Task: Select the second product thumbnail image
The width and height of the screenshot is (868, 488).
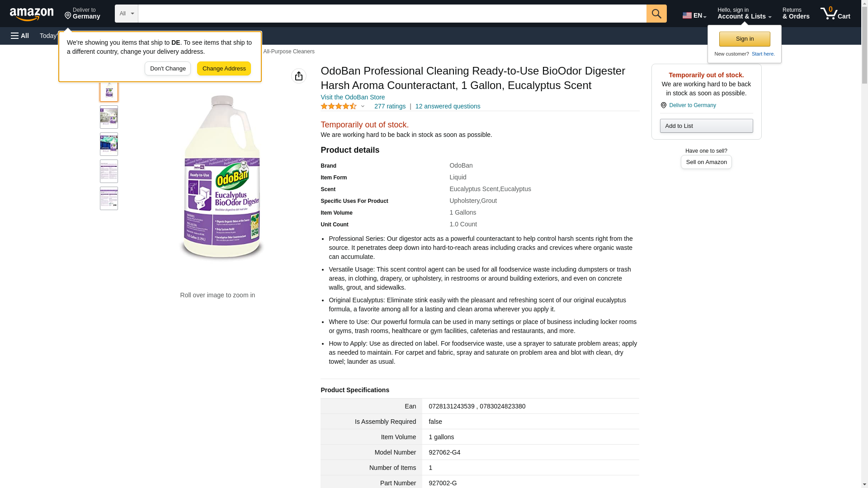Action: pyautogui.click(x=109, y=117)
